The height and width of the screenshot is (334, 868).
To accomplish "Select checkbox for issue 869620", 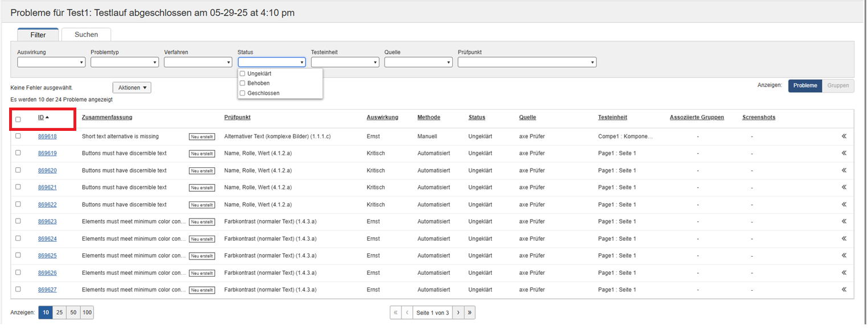I will [x=18, y=170].
